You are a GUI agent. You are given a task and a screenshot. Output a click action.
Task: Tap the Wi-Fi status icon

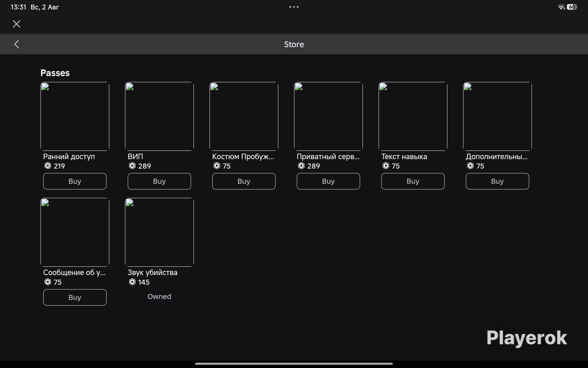click(x=561, y=7)
